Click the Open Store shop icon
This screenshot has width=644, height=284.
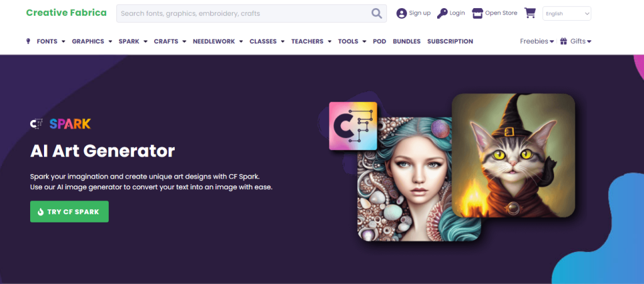point(477,13)
